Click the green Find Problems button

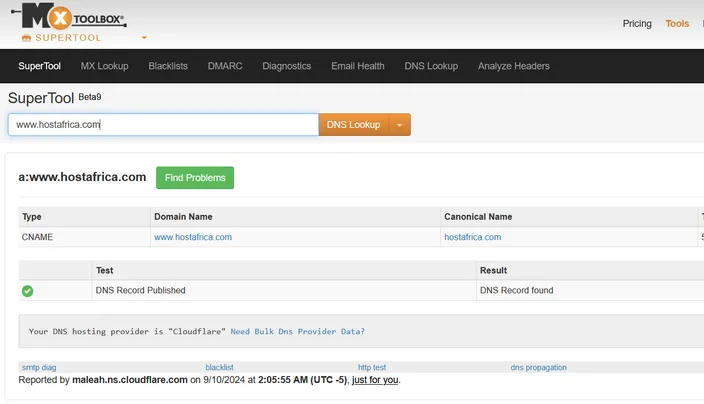[x=195, y=178]
